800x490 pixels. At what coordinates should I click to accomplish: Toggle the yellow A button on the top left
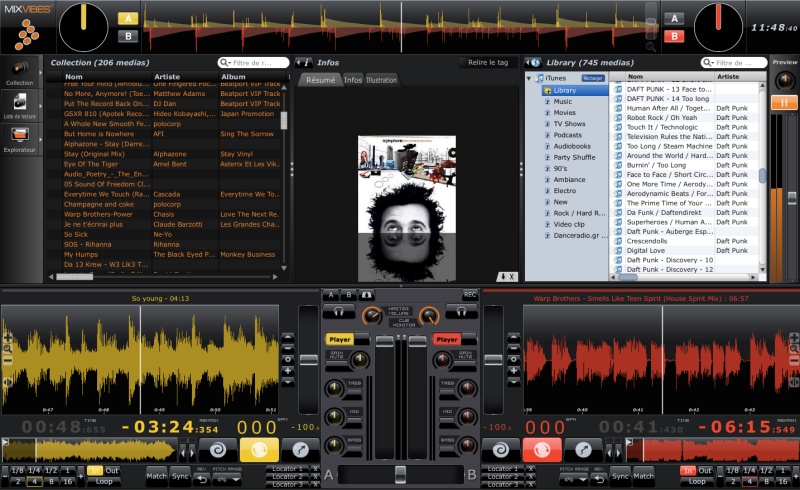click(128, 18)
